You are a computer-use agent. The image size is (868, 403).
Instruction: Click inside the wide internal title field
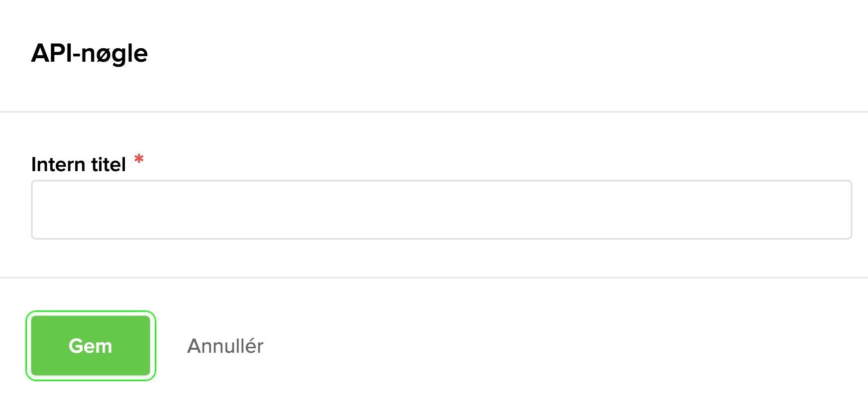point(441,209)
